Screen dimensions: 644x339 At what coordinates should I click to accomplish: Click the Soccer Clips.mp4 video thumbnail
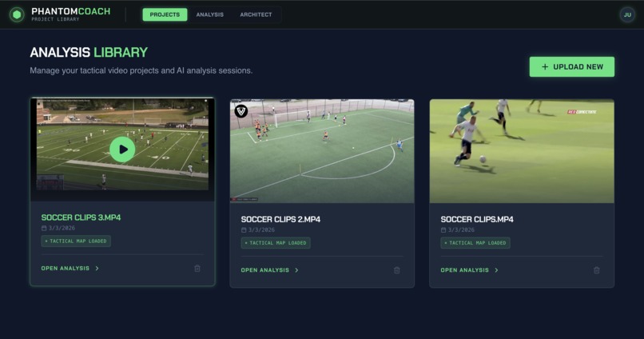(522, 151)
